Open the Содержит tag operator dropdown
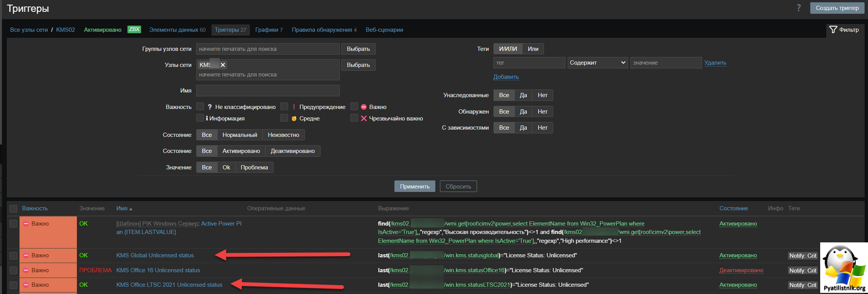Viewport: 868px width, 294px height. pyautogui.click(x=598, y=63)
